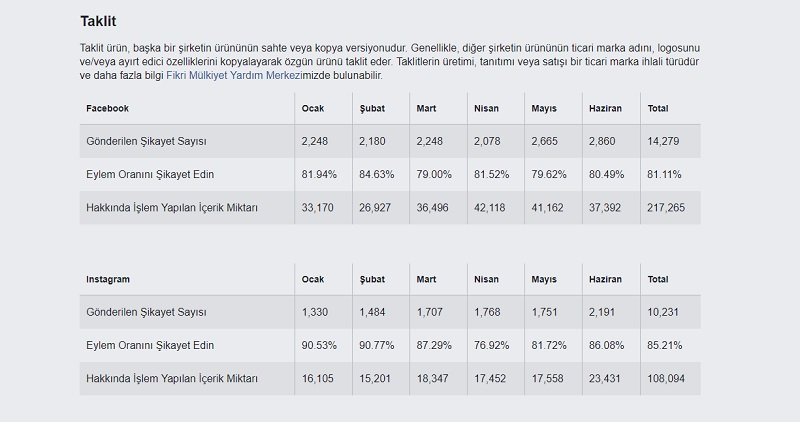The height and width of the screenshot is (422, 800).
Task: Select Facebook's Hakkında İşlem Yapılan İçerik Miktarı label
Action: 172,207
